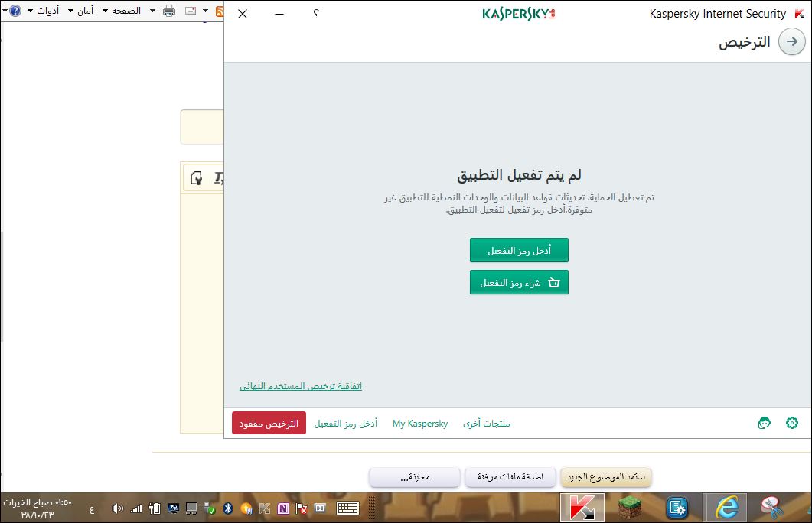This screenshot has width=812, height=523.
Task: Open the Snipping Tool from the taskbar
Action: (x=772, y=508)
